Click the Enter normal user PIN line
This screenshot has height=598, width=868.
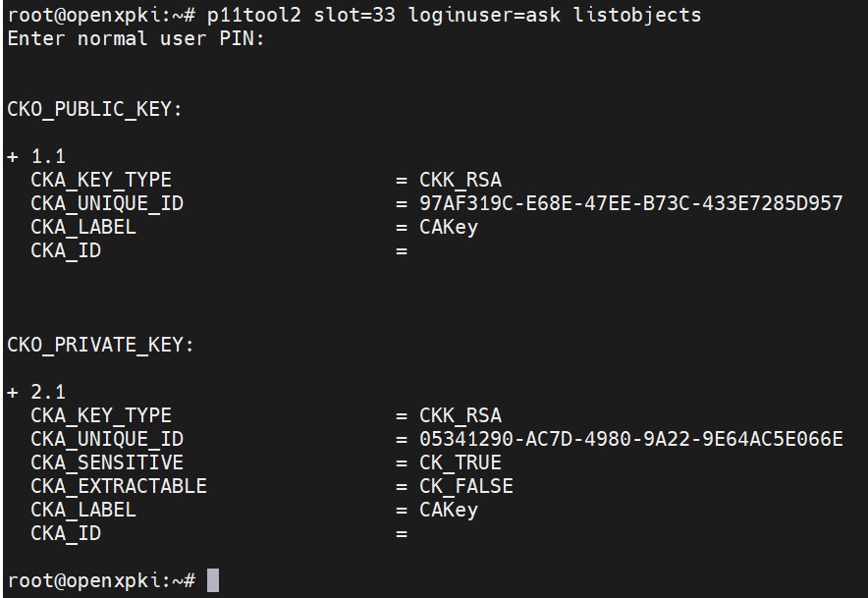click(136, 38)
